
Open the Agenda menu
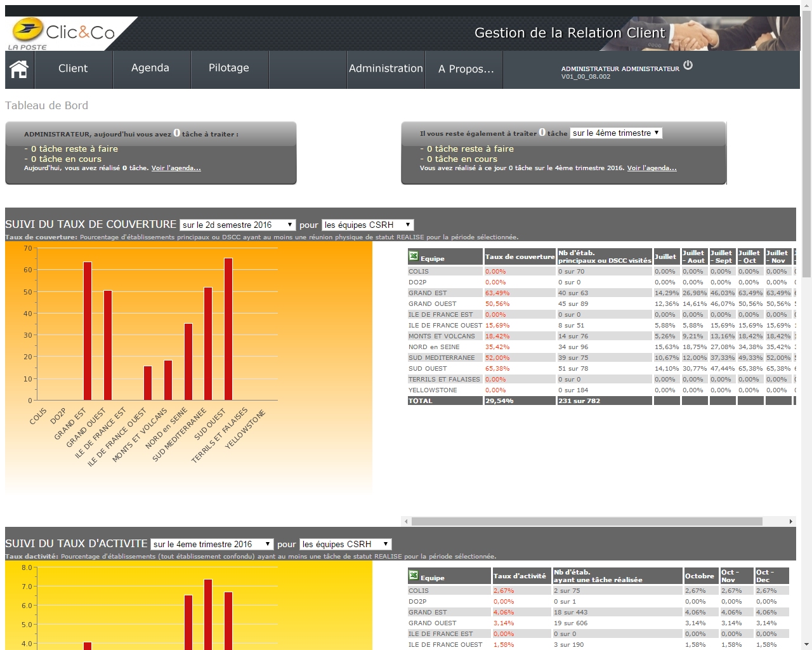tap(150, 69)
